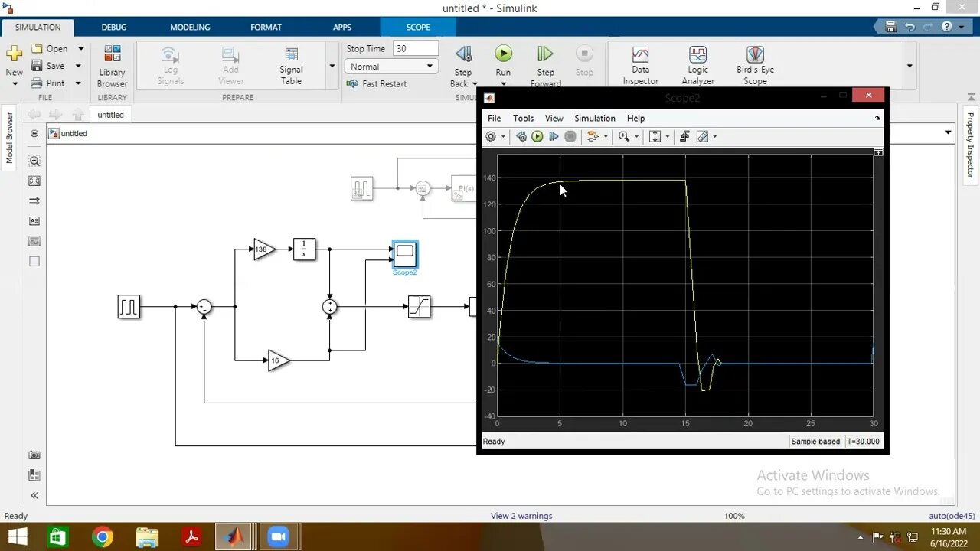Select the gain block labeled 138
Screen dimensions: 980x551
coord(263,249)
